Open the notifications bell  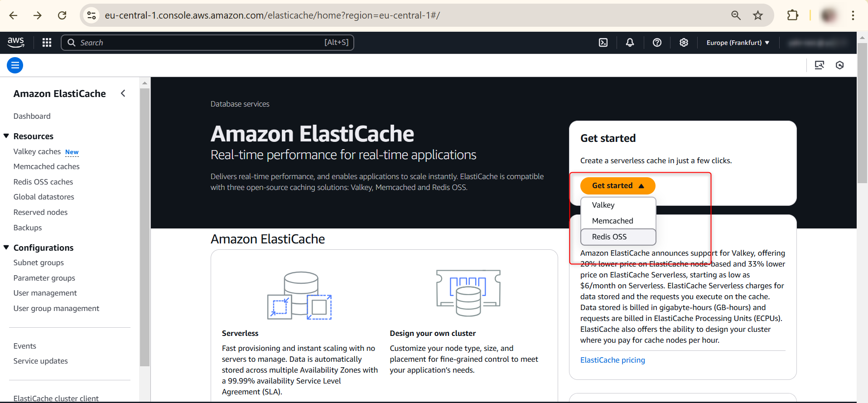coord(630,43)
